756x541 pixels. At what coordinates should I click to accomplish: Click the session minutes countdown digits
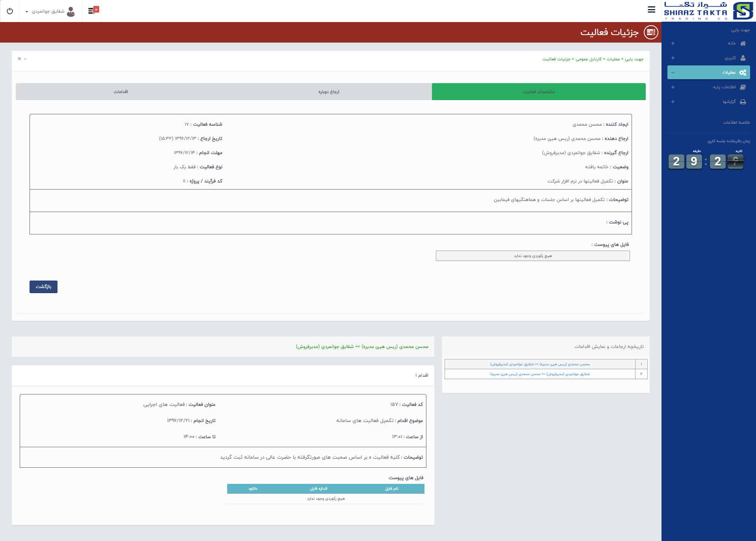click(x=685, y=161)
